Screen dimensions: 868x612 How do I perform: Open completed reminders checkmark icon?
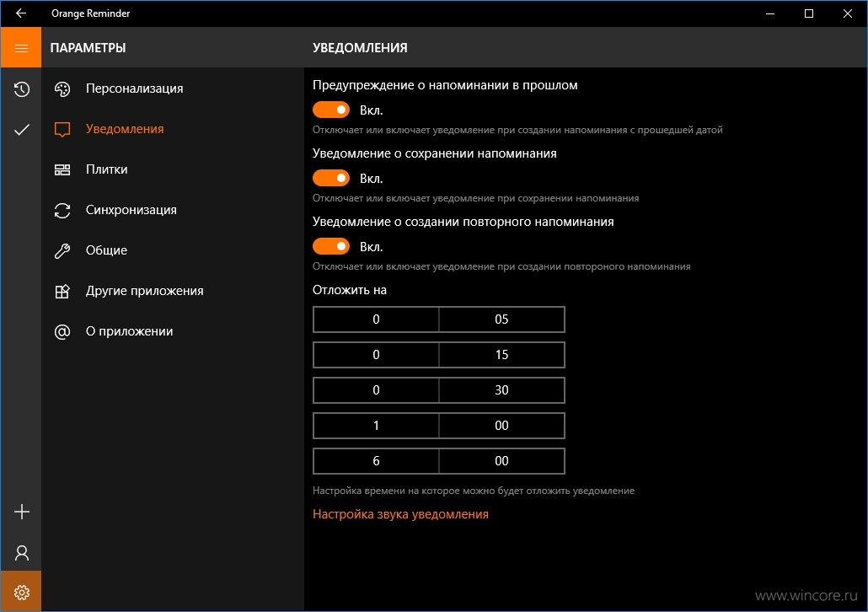(21, 130)
